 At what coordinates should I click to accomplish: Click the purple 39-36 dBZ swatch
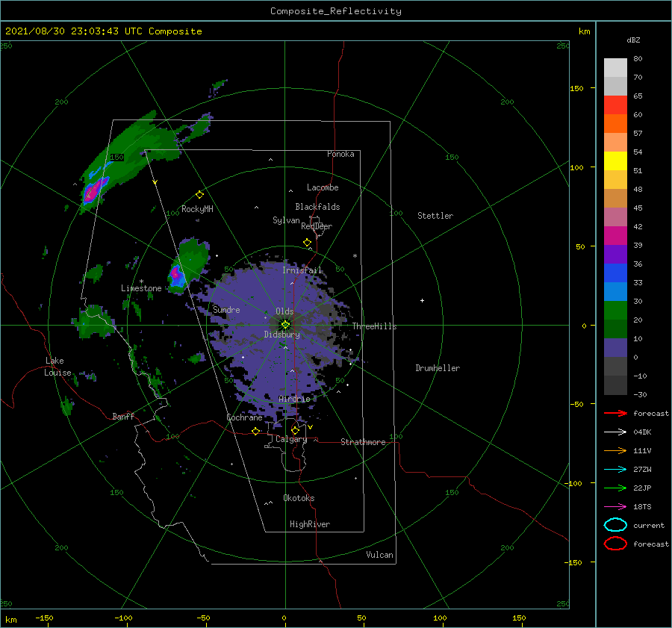pos(615,255)
